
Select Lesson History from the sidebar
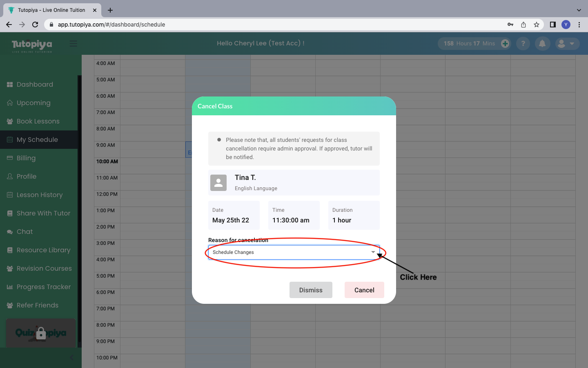(40, 195)
